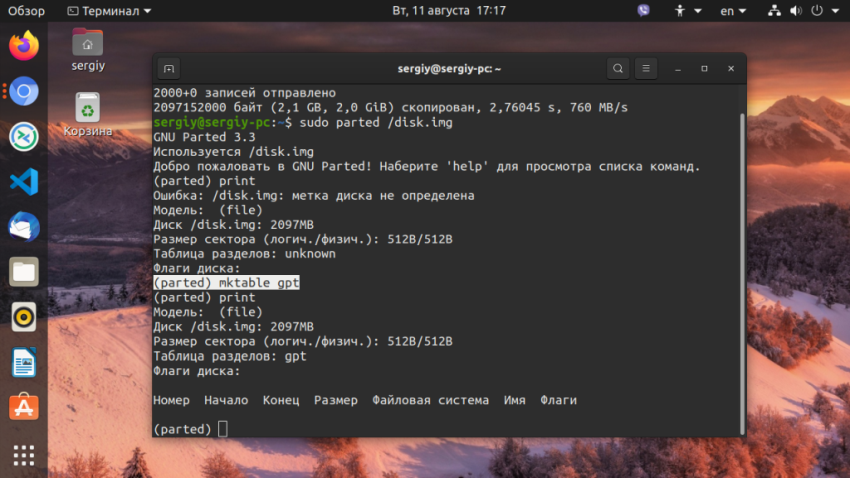The height and width of the screenshot is (478, 850).
Task: Click line 'Используется /disk.img'
Action: [x=233, y=152]
